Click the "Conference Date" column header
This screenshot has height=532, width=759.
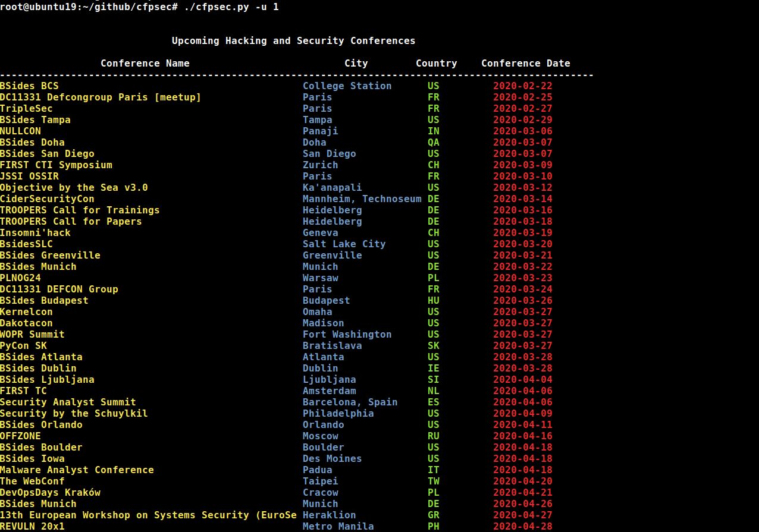click(x=526, y=63)
